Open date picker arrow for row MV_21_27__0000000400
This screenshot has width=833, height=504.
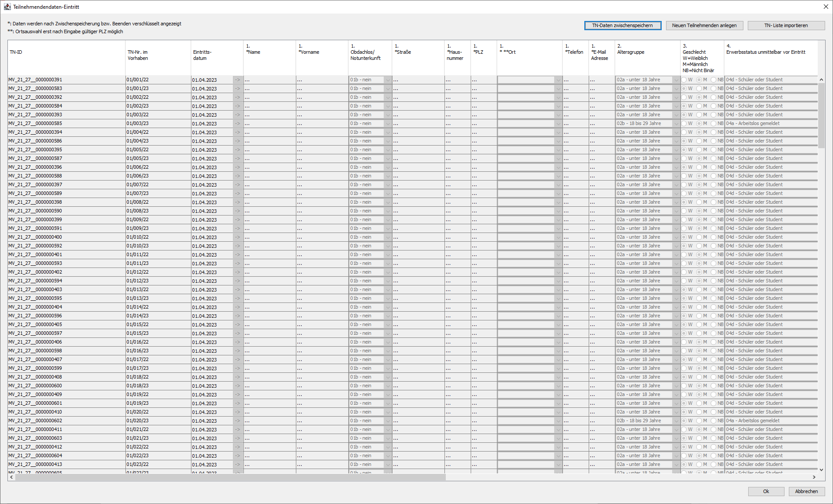(238, 237)
